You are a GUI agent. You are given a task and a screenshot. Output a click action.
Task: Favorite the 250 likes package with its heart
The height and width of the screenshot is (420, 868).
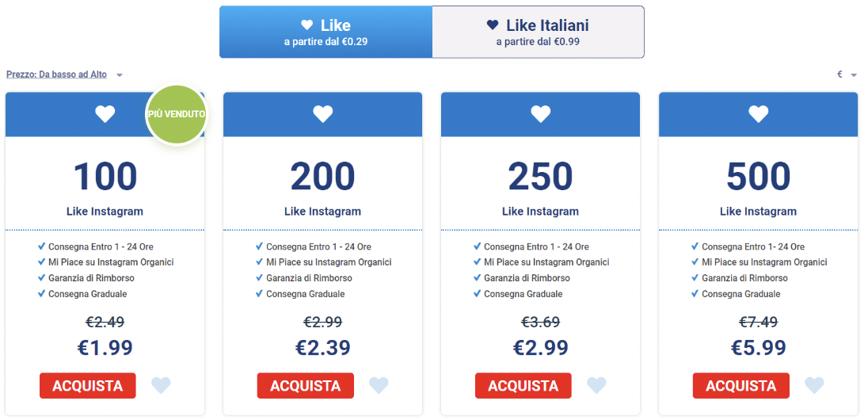coord(597,385)
